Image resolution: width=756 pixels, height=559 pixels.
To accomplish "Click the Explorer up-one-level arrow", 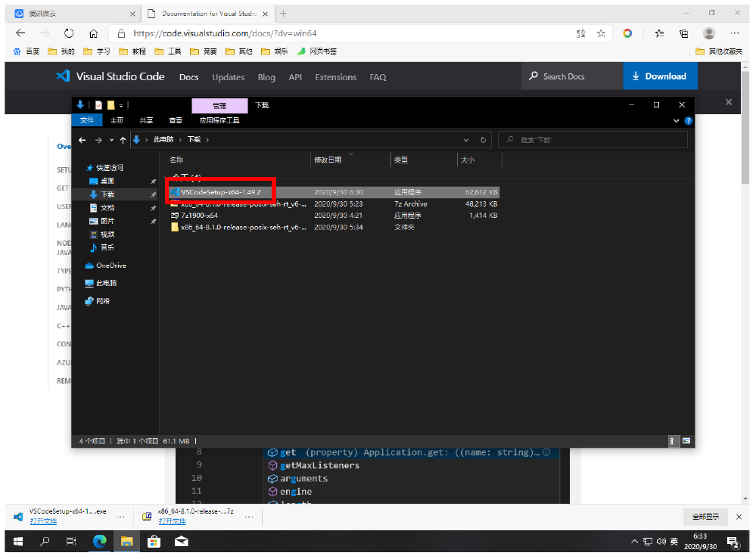I will [123, 140].
